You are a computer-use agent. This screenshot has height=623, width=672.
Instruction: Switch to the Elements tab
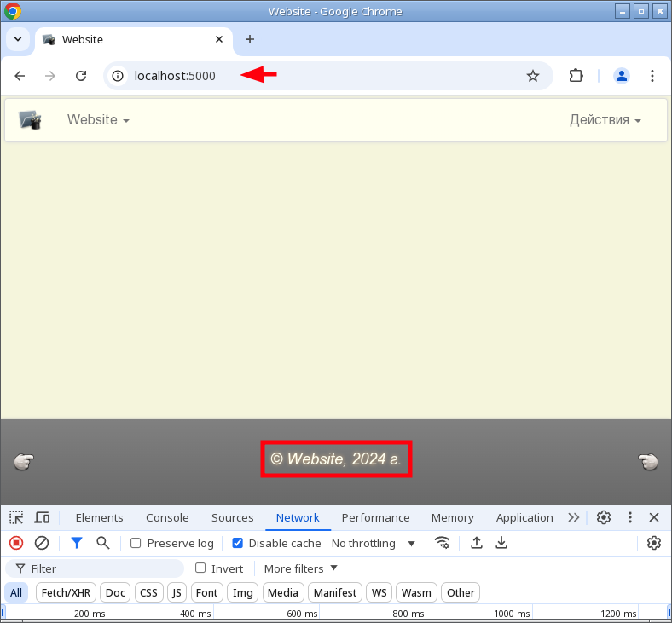[100, 517]
